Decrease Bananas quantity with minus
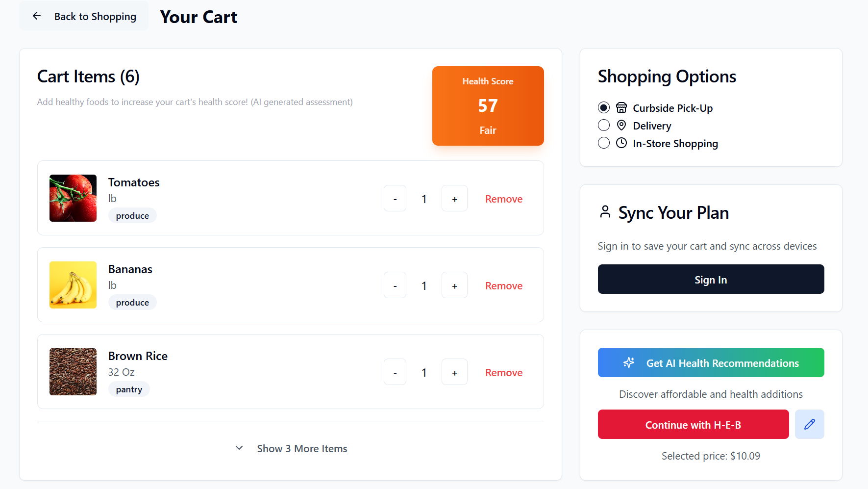Screen dimensions: 868x489 click(x=395, y=285)
